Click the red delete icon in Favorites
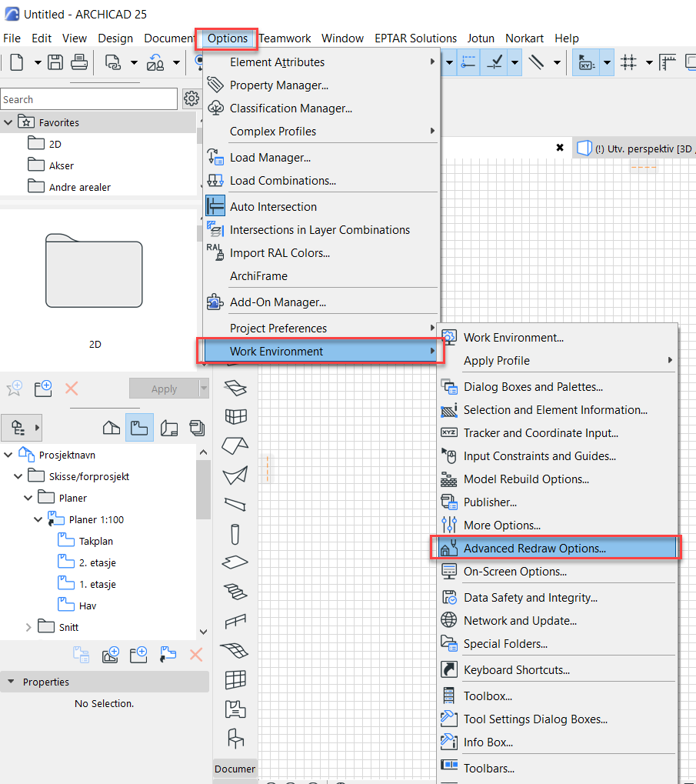Viewport: 696px width, 784px height. coord(72,389)
